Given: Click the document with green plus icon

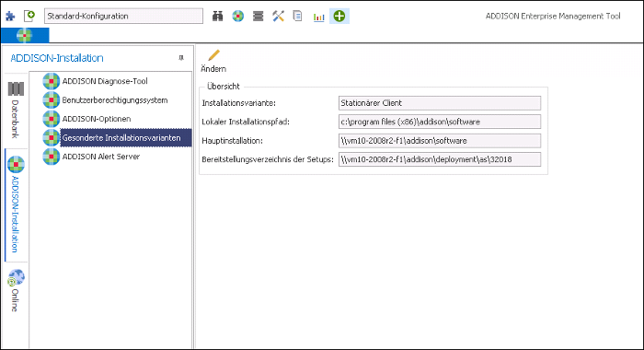Looking at the screenshot, I should tap(29, 16).
